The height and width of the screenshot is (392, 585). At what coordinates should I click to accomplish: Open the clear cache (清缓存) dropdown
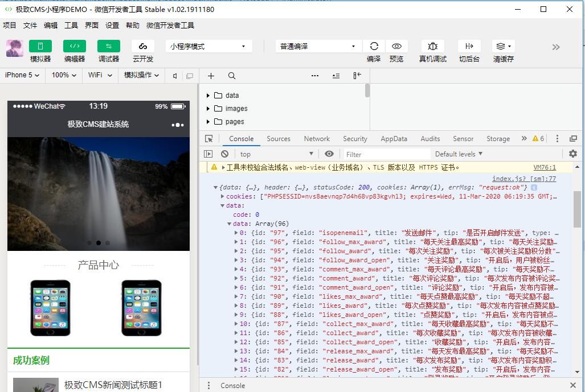point(504,46)
